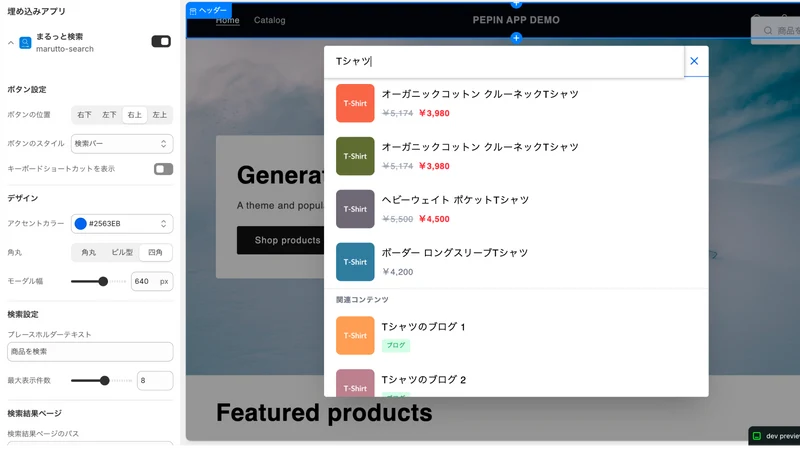Select 右下 button position
The image size is (800, 450).
pos(84,115)
